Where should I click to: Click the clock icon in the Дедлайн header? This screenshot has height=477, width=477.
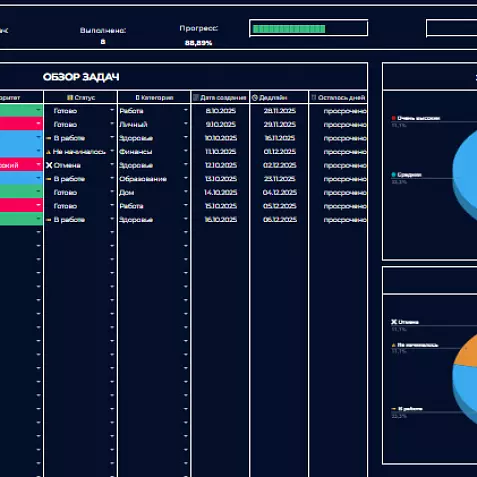[255, 98]
